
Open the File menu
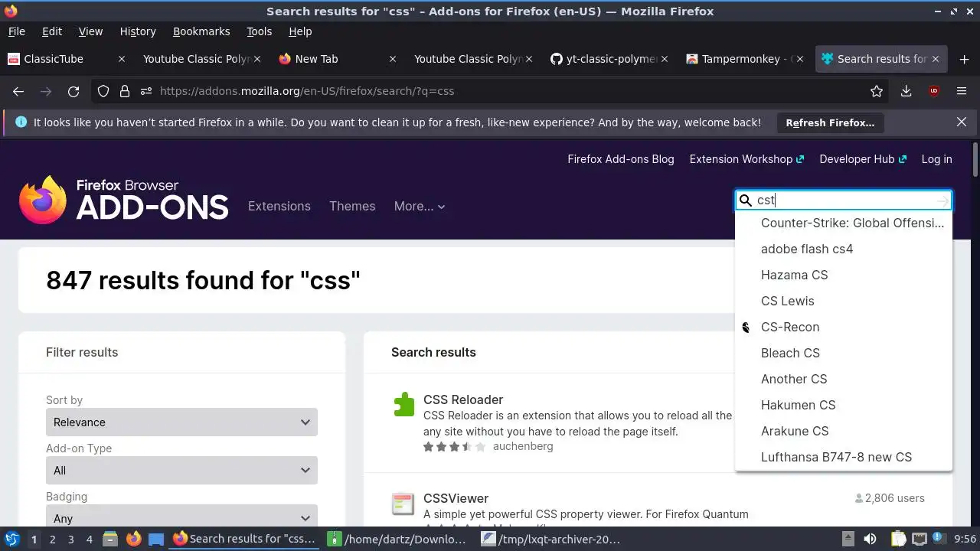tap(16, 31)
